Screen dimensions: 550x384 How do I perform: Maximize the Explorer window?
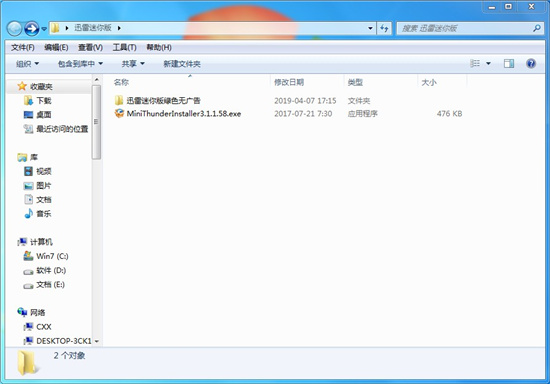pos(508,7)
